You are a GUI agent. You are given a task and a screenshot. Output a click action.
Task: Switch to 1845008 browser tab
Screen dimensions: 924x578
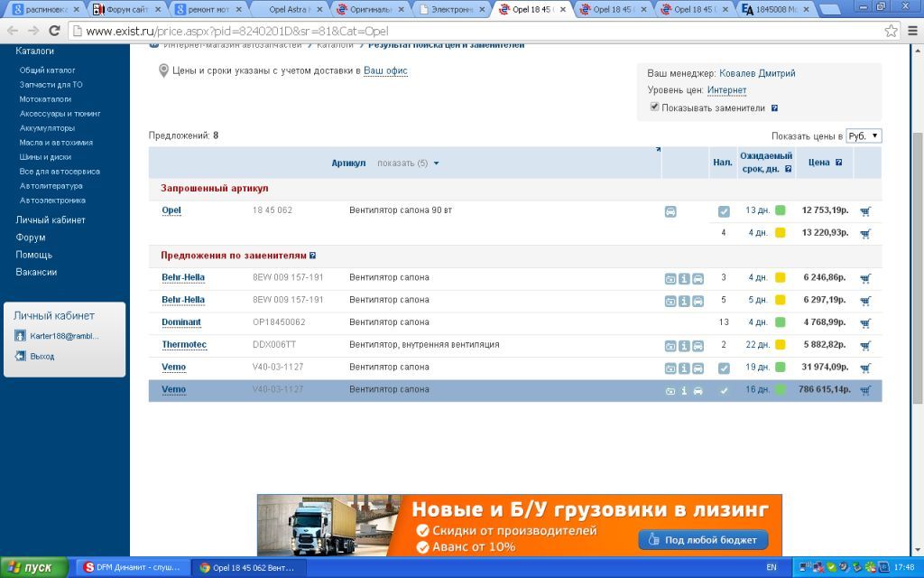pos(777,9)
